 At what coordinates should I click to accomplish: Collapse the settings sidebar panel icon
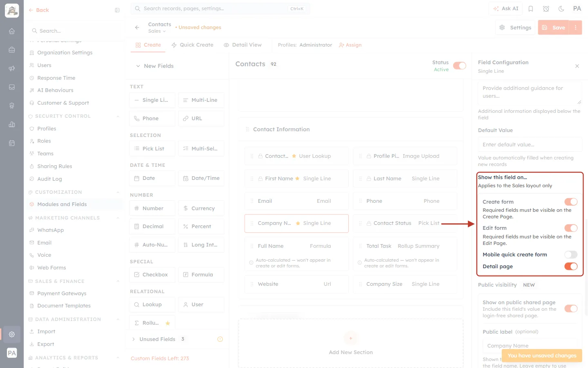pyautogui.click(x=117, y=10)
